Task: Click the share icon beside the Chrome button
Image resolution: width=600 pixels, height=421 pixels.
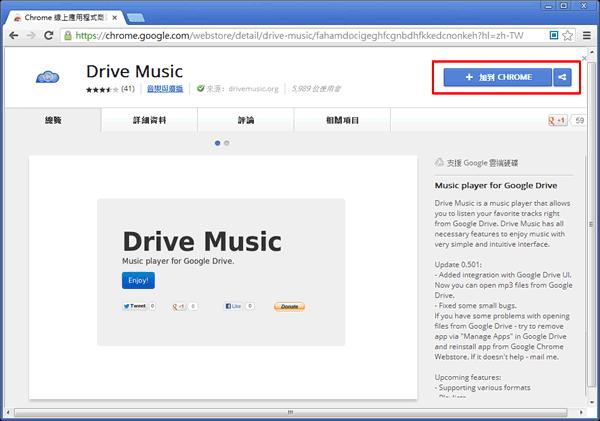Action: click(562, 77)
